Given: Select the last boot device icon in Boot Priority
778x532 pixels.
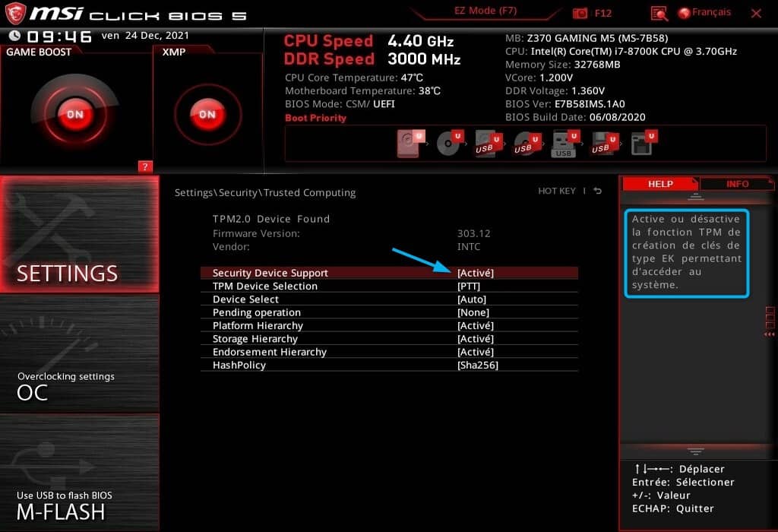Looking at the screenshot, I should 644,144.
